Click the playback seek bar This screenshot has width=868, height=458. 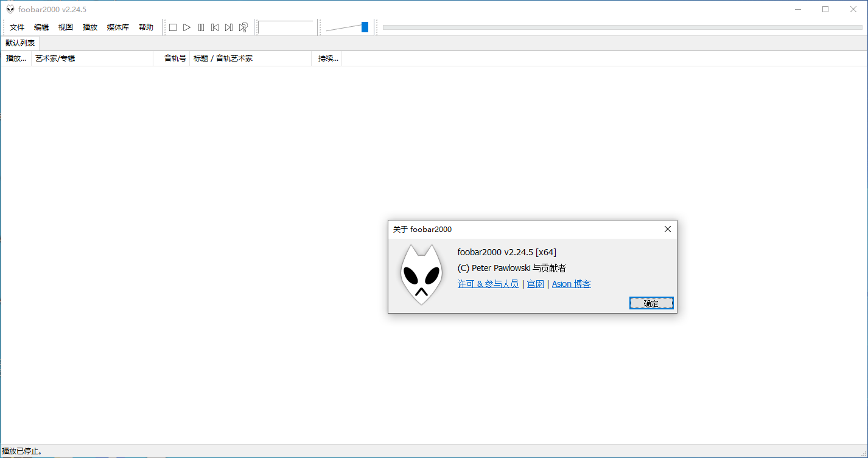(622, 27)
